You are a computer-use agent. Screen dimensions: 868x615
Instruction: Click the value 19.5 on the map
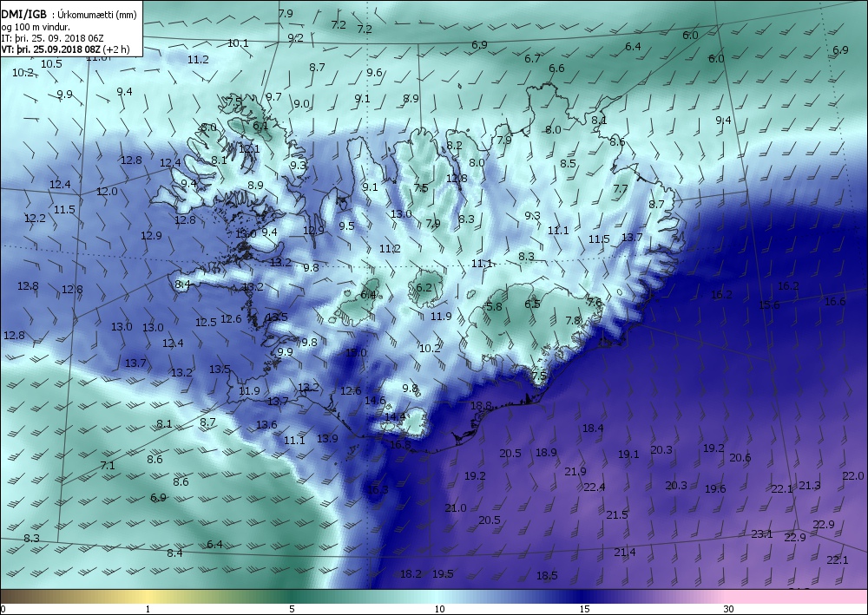coord(443,573)
